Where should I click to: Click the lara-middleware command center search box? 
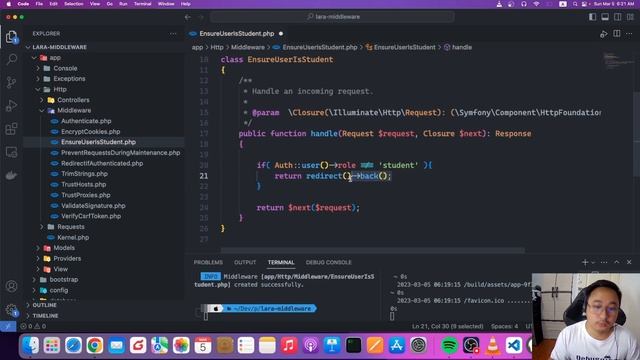[x=332, y=17]
